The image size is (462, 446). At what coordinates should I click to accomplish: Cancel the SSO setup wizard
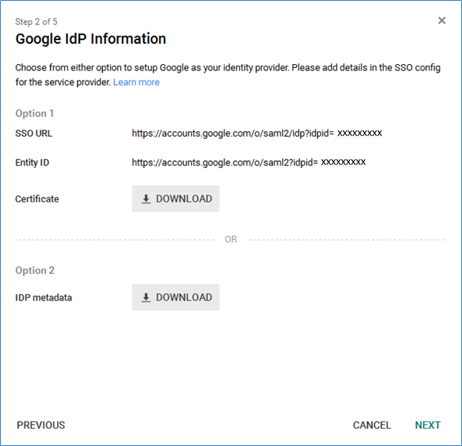[372, 425]
